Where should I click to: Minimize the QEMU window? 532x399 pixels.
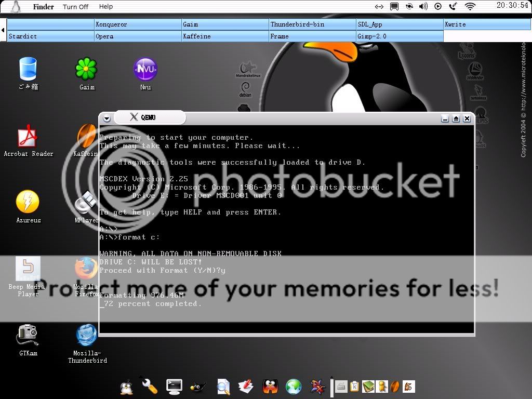tap(445, 118)
